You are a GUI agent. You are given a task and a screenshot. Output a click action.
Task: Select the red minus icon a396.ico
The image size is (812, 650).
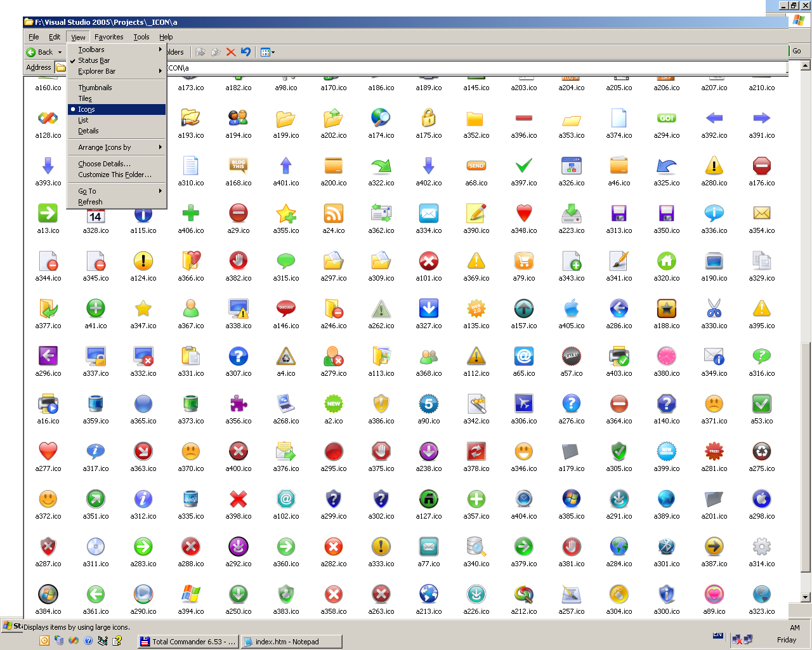524,117
